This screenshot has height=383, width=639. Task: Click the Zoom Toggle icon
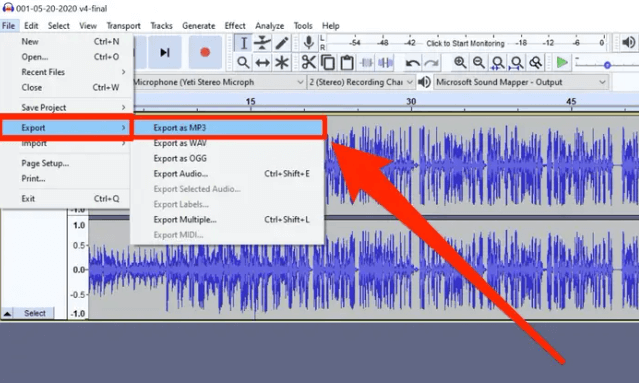535,63
